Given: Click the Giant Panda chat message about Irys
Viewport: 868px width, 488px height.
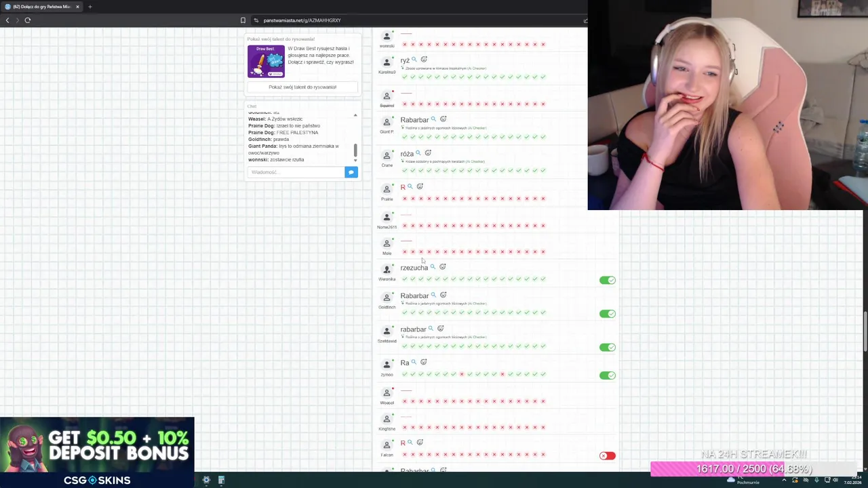Looking at the screenshot, I should coord(294,149).
